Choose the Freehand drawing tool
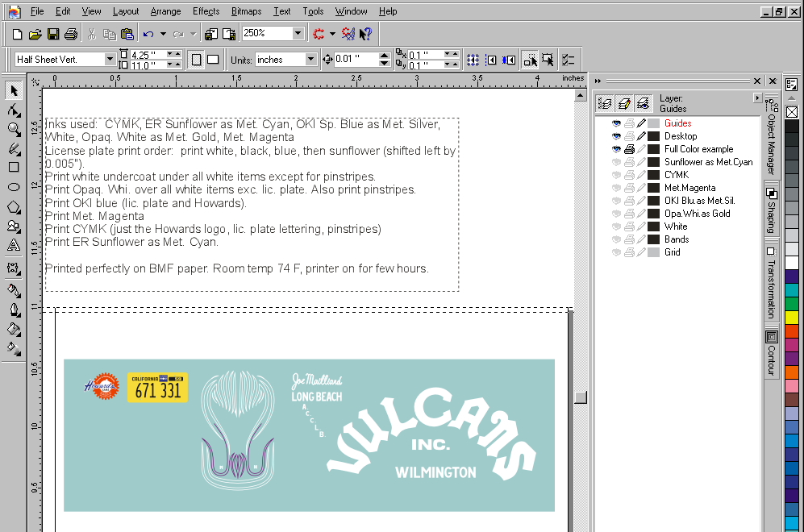 (x=14, y=148)
